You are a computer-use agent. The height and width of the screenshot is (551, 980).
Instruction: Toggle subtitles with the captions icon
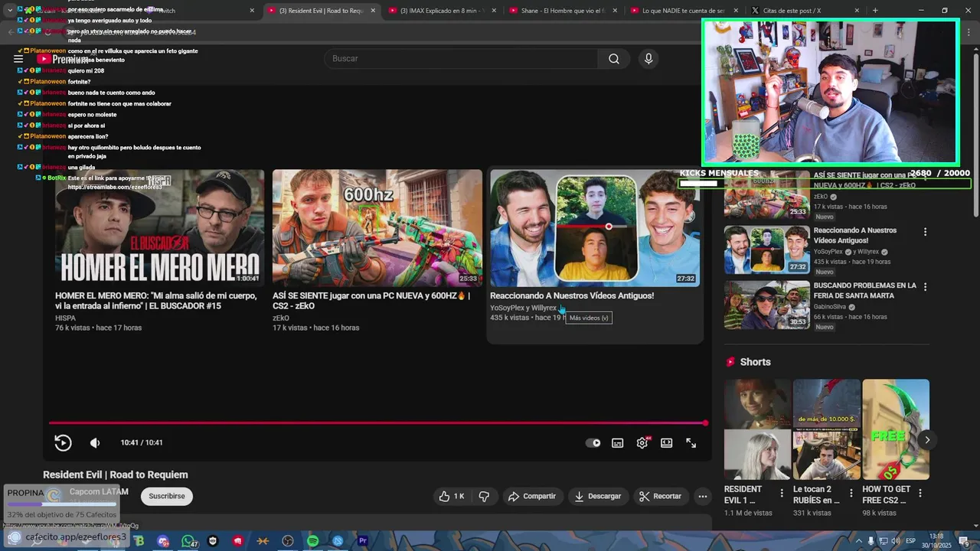click(x=618, y=443)
